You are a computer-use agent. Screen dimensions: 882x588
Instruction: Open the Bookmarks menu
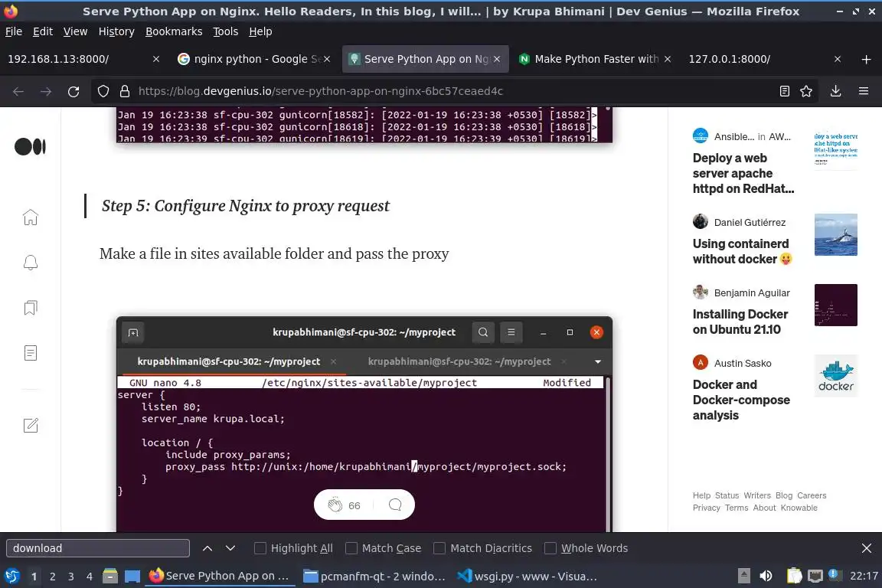pos(174,31)
